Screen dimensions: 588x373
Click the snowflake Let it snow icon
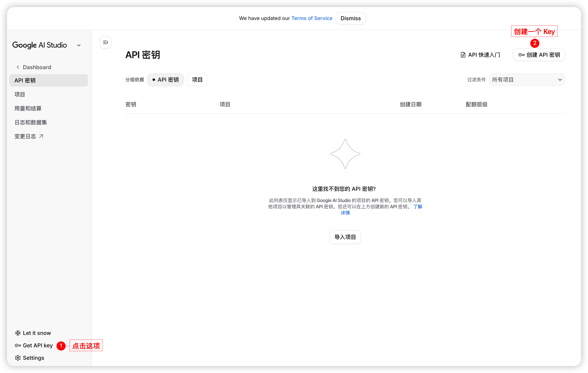pos(18,333)
